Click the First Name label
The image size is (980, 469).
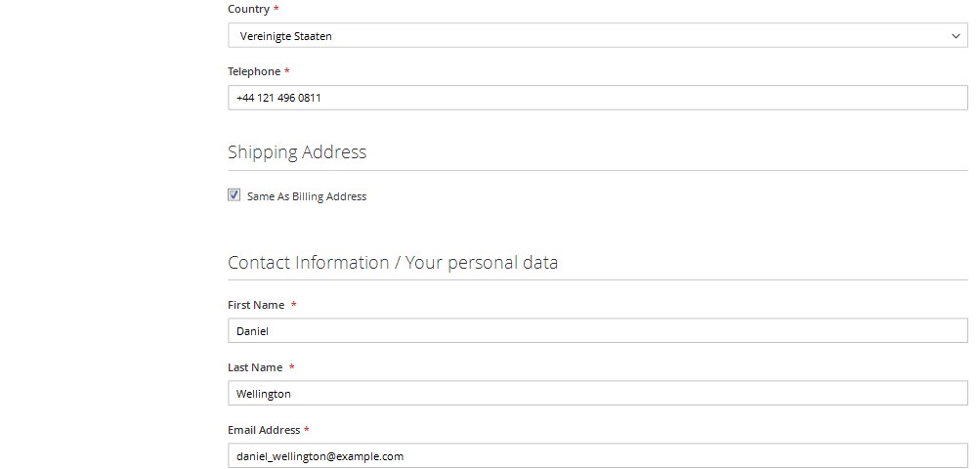click(256, 305)
